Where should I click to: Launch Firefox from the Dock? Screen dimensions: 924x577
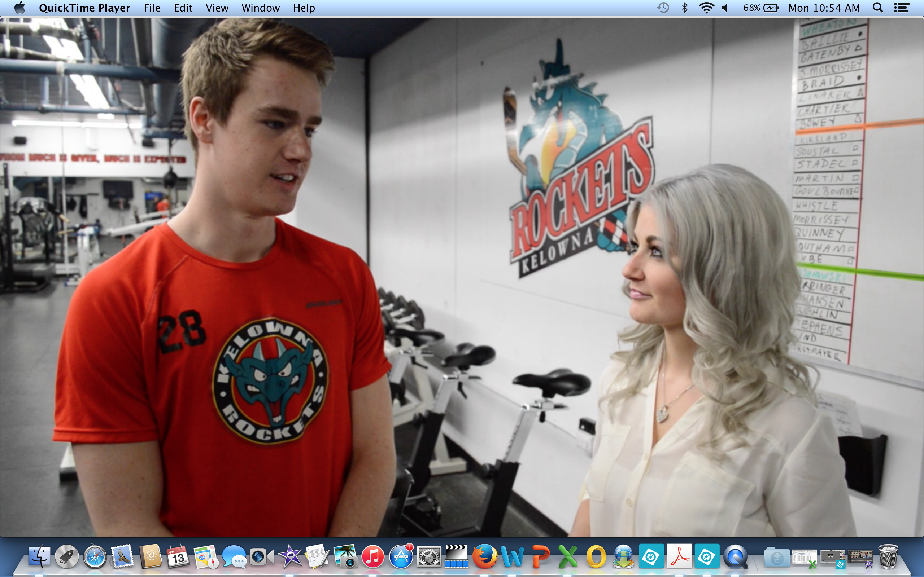tap(484, 557)
